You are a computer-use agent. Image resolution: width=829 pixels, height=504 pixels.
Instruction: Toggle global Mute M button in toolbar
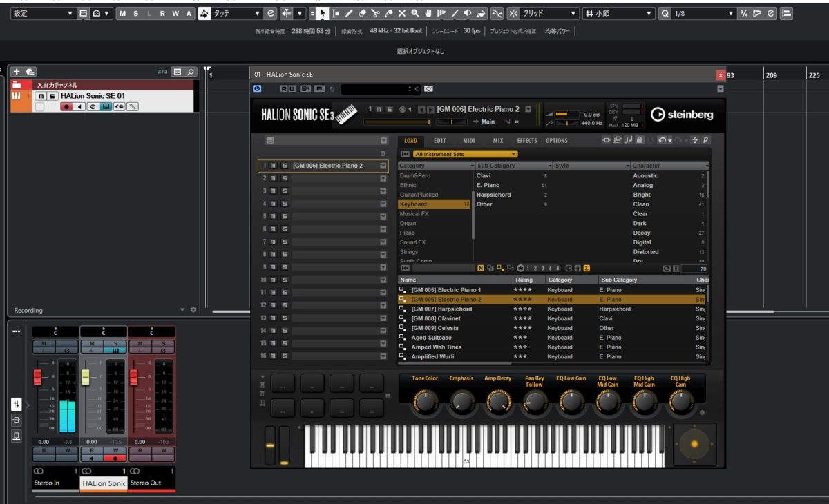click(x=123, y=13)
